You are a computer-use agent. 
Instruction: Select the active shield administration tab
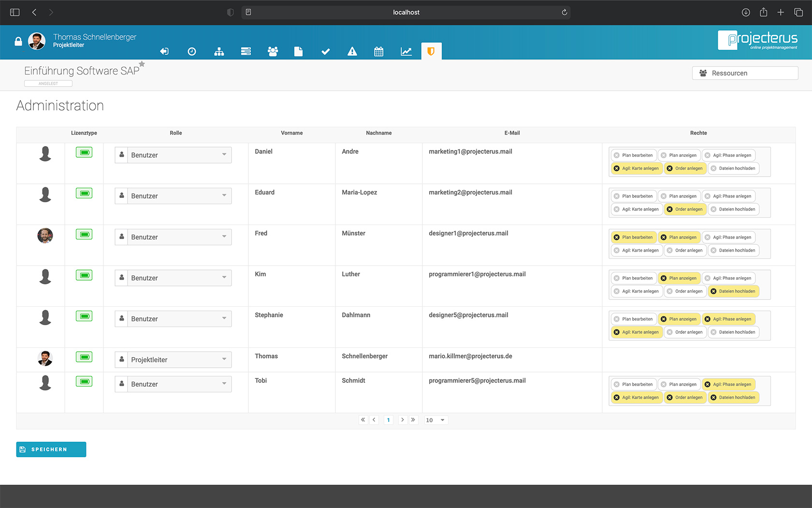point(431,51)
